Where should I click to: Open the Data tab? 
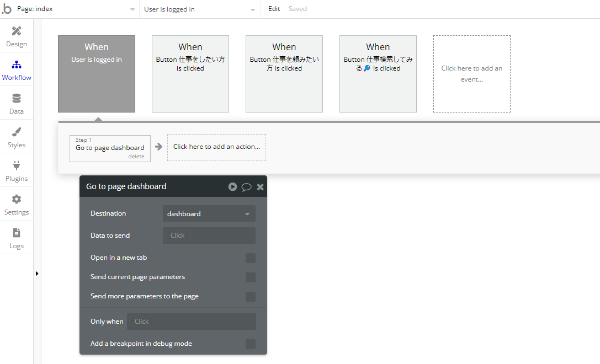(17, 104)
